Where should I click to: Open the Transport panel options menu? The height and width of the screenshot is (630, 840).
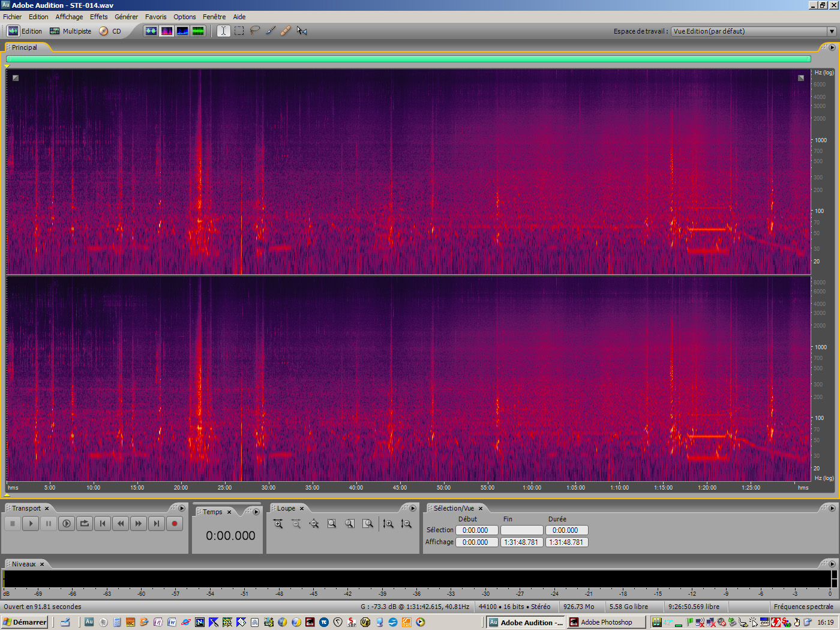[x=182, y=508]
